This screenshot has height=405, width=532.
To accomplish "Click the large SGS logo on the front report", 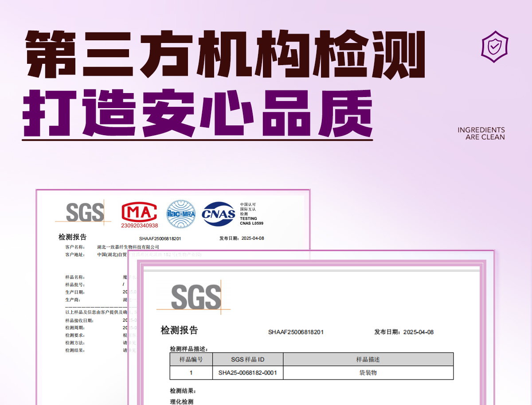I will (x=196, y=297).
